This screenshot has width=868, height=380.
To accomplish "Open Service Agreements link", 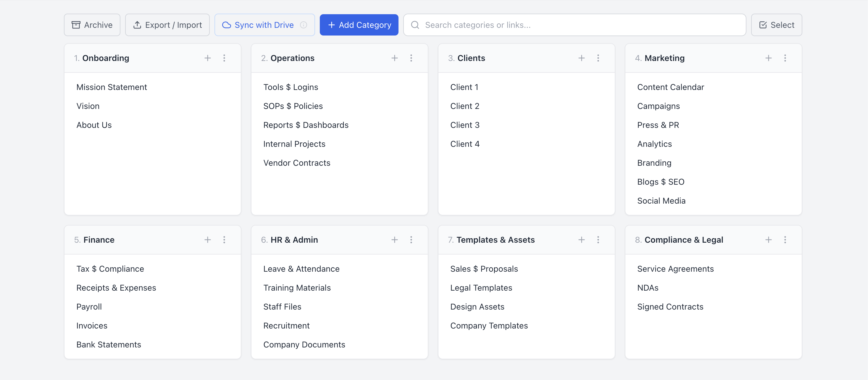I will coord(676,269).
